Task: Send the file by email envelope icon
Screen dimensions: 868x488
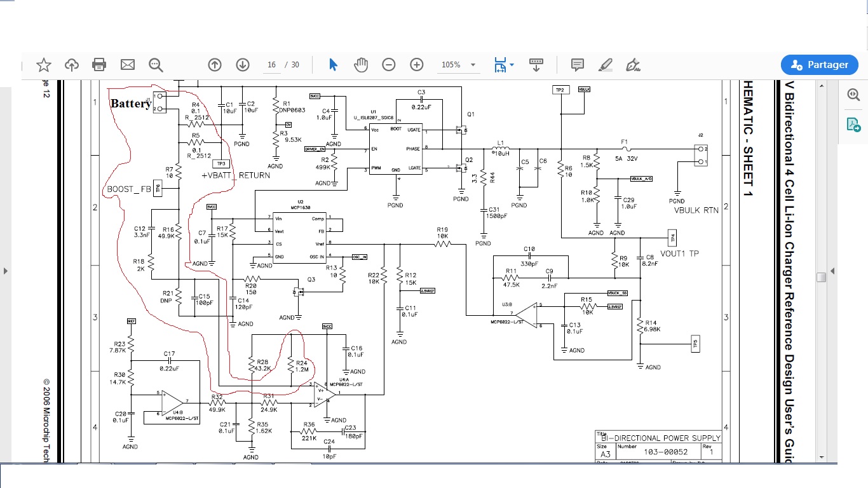Action: click(128, 65)
